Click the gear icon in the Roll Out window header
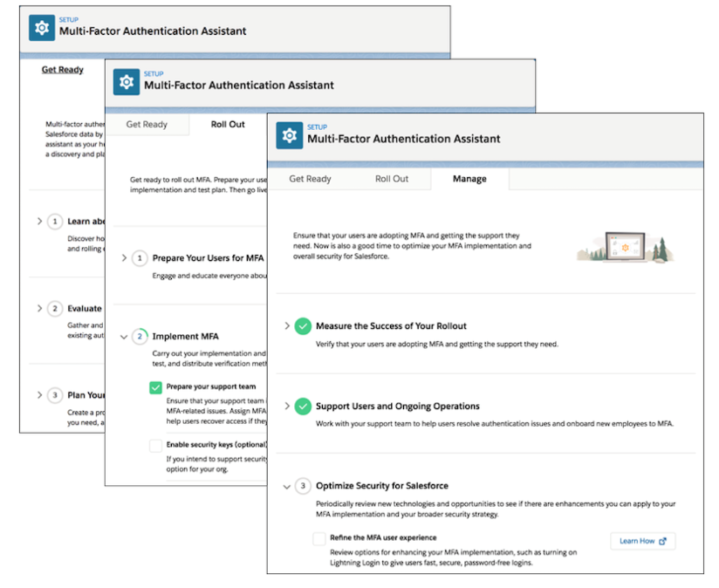The height and width of the screenshot is (588, 719). point(127,82)
